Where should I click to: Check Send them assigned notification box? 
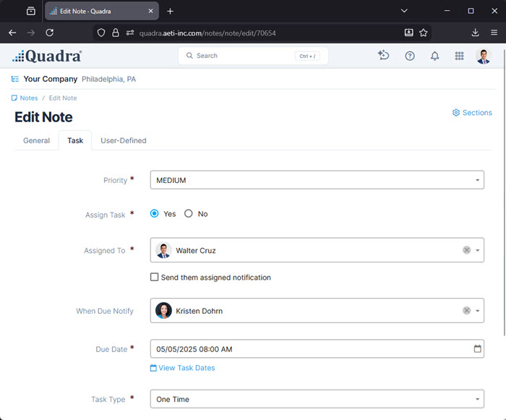click(155, 277)
